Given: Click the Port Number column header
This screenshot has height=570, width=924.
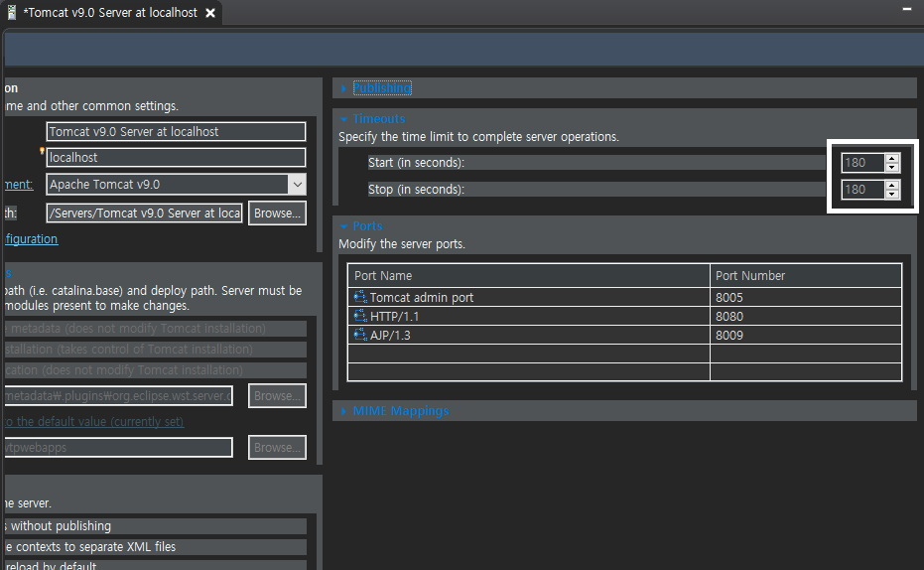Looking at the screenshot, I should coord(806,276).
